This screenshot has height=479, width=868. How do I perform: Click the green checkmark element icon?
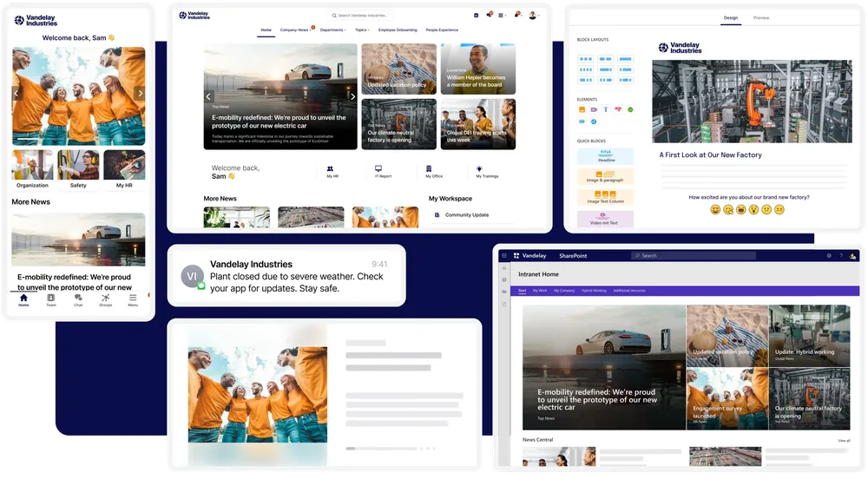tap(630, 110)
